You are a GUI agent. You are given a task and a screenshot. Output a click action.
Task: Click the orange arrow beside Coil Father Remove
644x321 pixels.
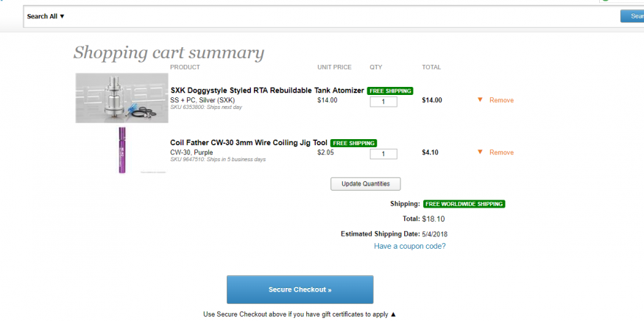click(480, 152)
